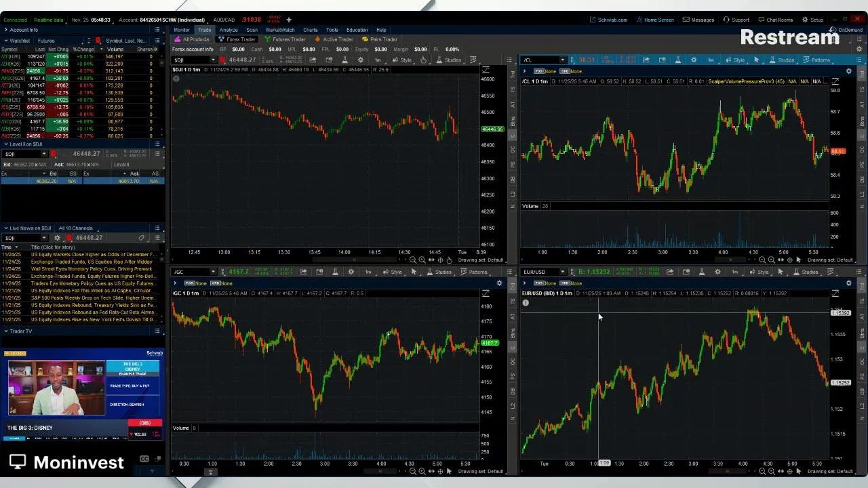This screenshot has height=488, width=868.
Task: Select drawing pointer tool on $DJI chart
Action: pyautogui.click(x=423, y=60)
